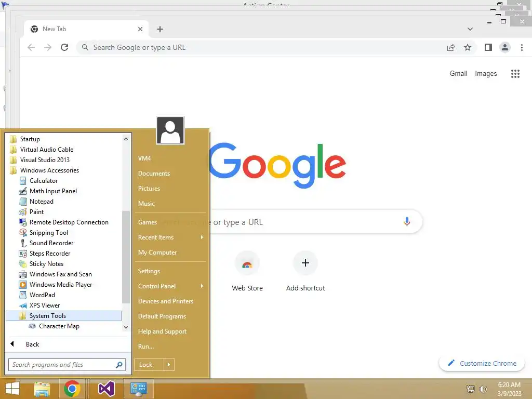Launch XPS Viewer
The height and width of the screenshot is (399, 532).
point(45,305)
